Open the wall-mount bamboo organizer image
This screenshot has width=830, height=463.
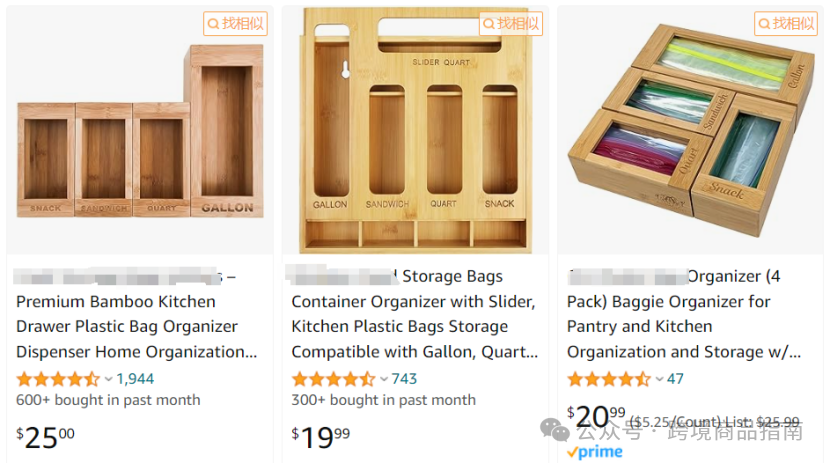pos(416,130)
